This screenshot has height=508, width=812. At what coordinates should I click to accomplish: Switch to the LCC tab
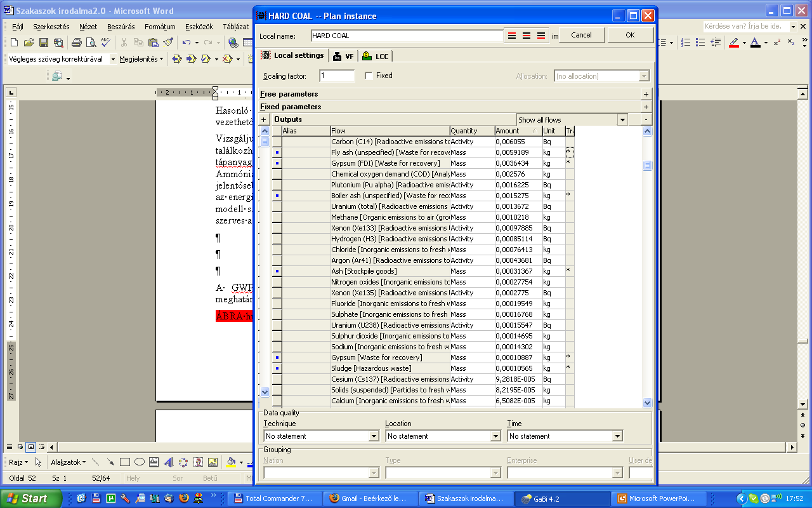point(376,57)
